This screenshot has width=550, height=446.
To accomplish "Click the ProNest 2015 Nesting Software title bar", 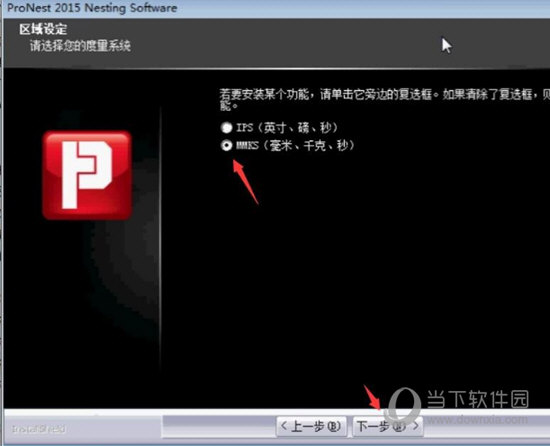I will [275, 8].
